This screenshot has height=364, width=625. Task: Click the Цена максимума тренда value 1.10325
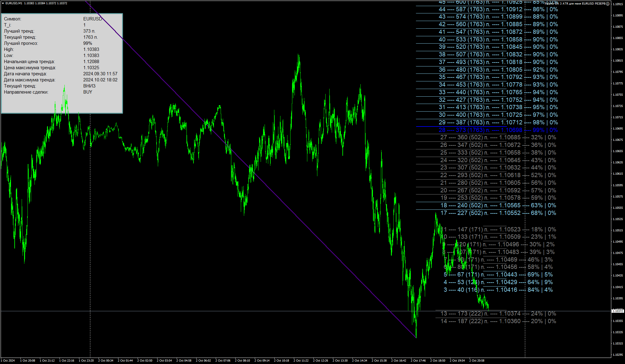tap(91, 68)
